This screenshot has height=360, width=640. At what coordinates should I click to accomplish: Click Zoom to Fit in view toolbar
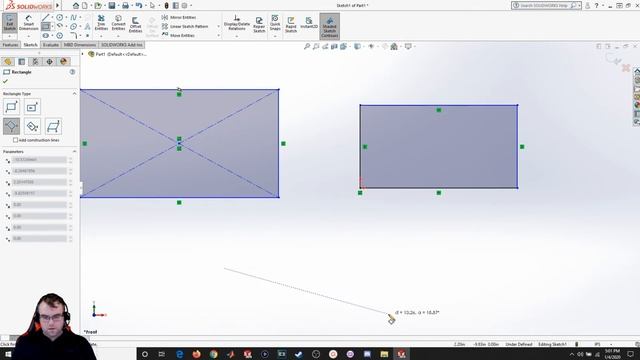click(x=307, y=47)
